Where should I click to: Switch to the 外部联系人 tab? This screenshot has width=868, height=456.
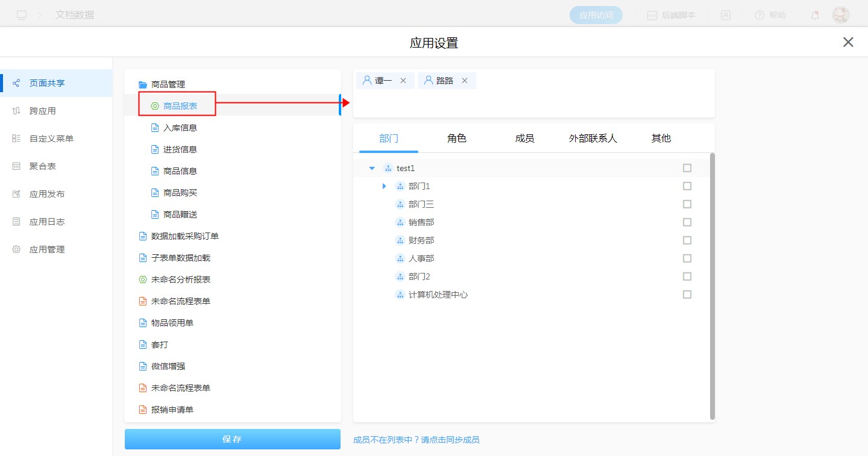pyautogui.click(x=593, y=139)
